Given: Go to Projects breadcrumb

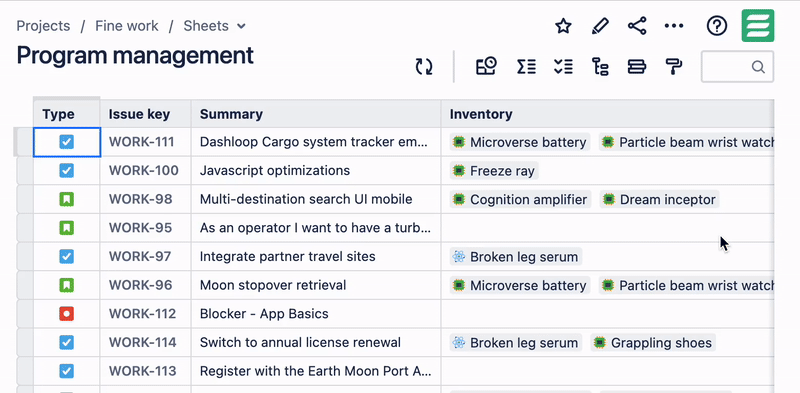Looking at the screenshot, I should [43, 26].
